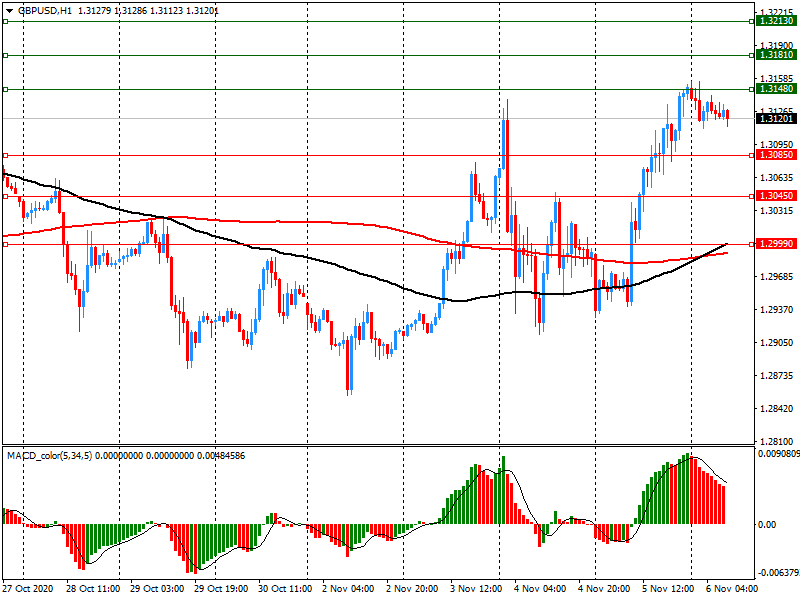Click time axis label 4 Nov 20:00
800x600 pixels.
pos(605,589)
